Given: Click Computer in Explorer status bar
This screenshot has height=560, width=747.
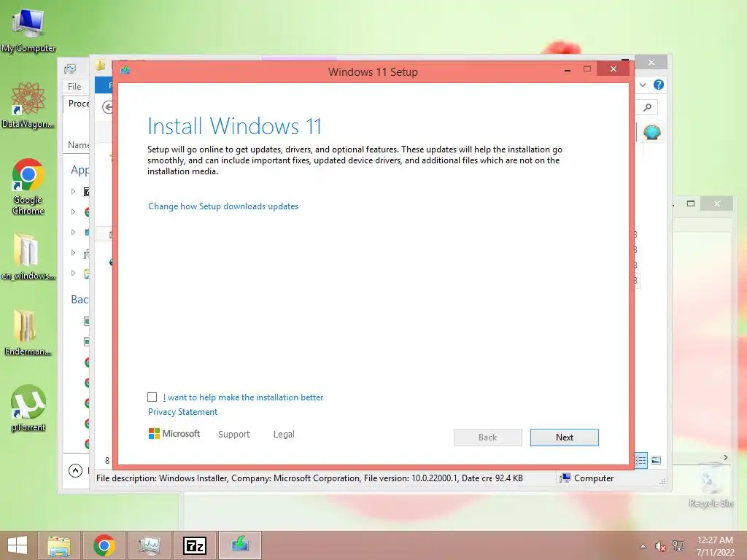Looking at the screenshot, I should (x=587, y=478).
